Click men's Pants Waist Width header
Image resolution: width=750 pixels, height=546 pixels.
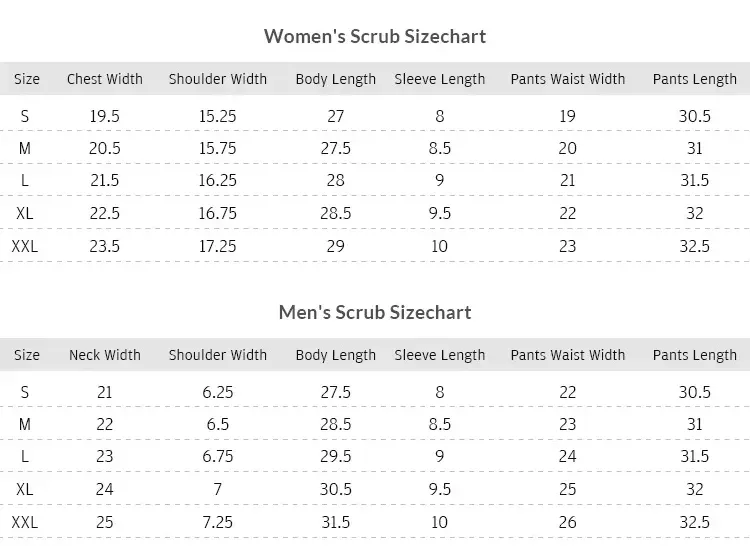coord(568,355)
